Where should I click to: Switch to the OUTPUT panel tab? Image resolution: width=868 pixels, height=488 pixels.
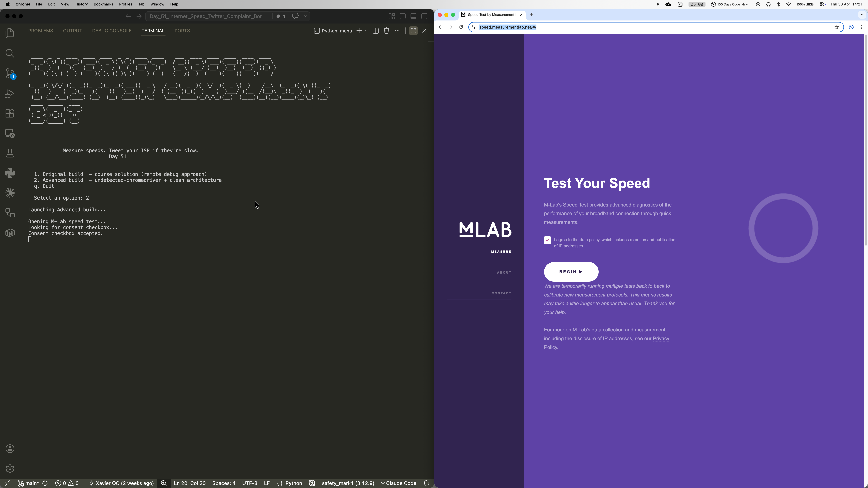72,31
